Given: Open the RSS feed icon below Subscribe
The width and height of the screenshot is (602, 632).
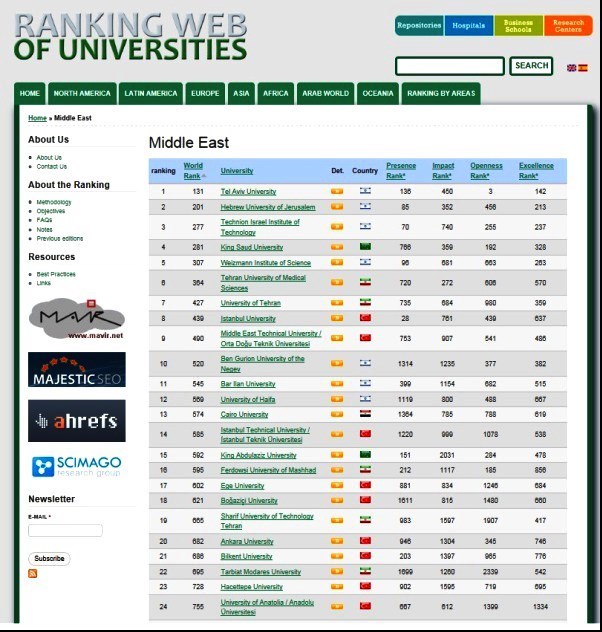Looking at the screenshot, I should click(33, 573).
